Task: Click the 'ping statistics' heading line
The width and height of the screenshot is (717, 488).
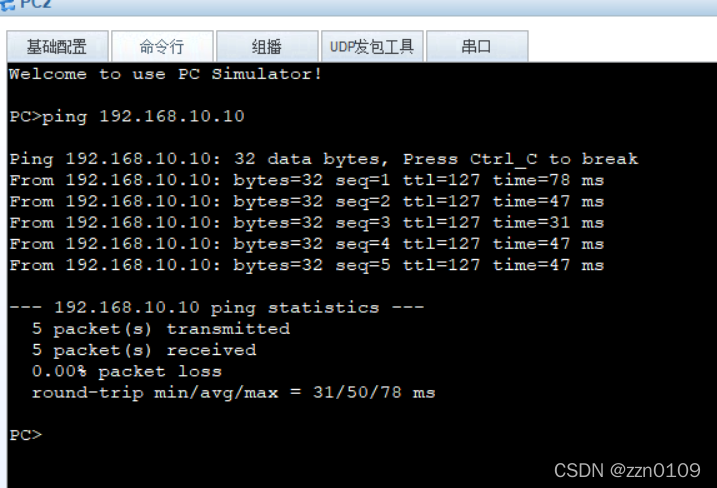Action: tap(217, 307)
